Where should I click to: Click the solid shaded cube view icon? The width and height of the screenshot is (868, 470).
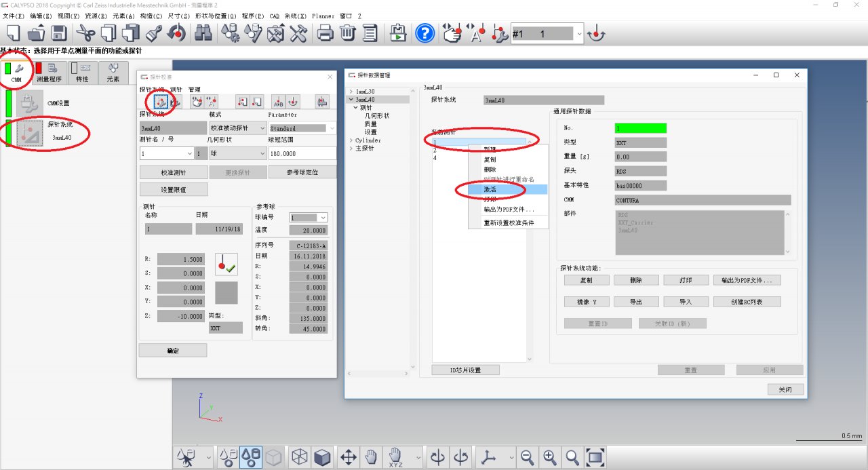pos(322,458)
